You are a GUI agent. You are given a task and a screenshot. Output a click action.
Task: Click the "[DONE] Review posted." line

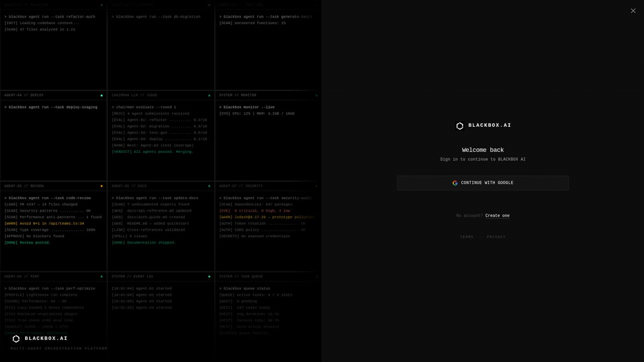[28, 243]
